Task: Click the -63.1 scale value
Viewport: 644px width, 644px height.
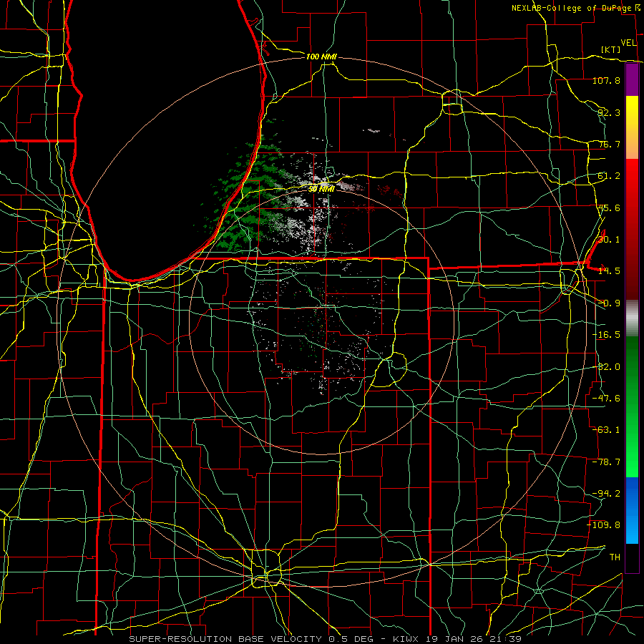Action: (x=606, y=430)
